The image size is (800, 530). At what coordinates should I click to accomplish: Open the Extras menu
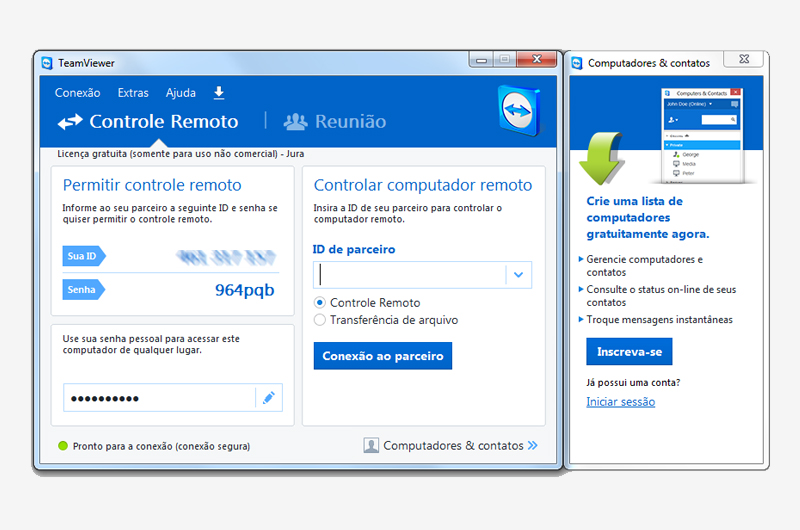click(133, 93)
